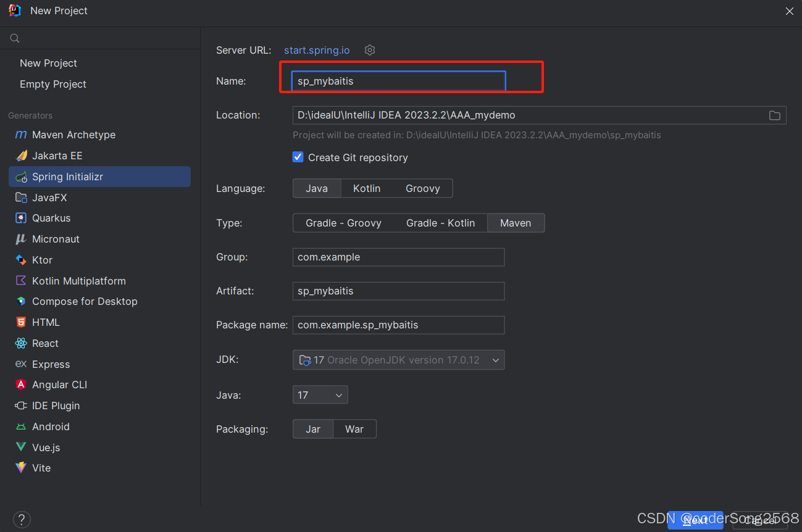Click the Group input field

click(x=399, y=257)
